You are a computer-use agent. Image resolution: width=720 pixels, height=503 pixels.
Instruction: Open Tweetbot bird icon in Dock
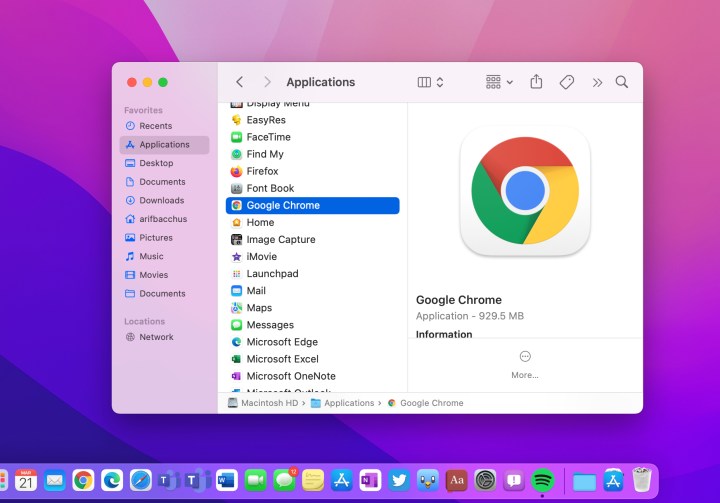pyautogui.click(x=428, y=480)
